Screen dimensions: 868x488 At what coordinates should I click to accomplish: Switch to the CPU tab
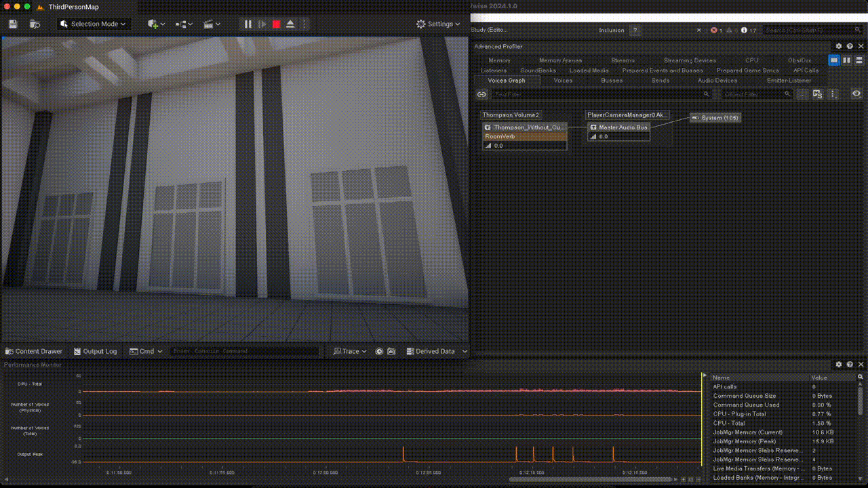click(x=752, y=60)
